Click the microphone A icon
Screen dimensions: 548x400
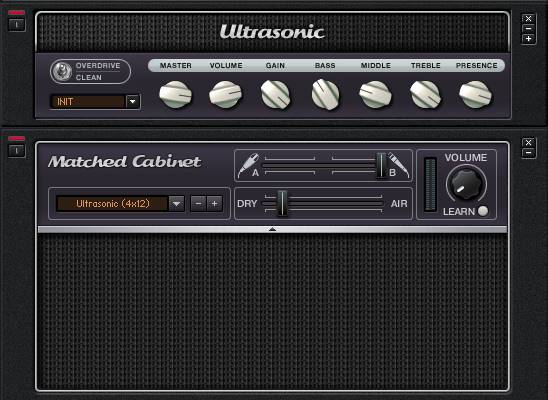pyautogui.click(x=249, y=165)
